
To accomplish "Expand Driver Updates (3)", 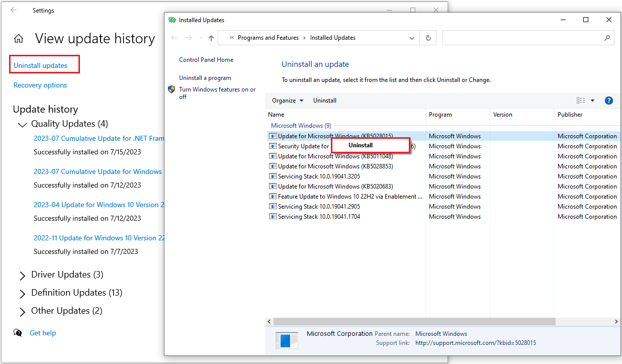I will click(22, 276).
